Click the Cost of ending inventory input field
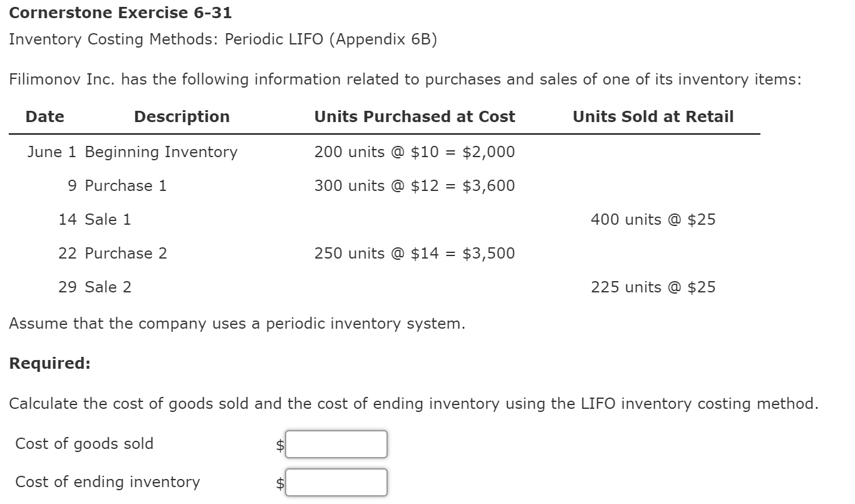The height and width of the screenshot is (504, 855). click(x=336, y=482)
